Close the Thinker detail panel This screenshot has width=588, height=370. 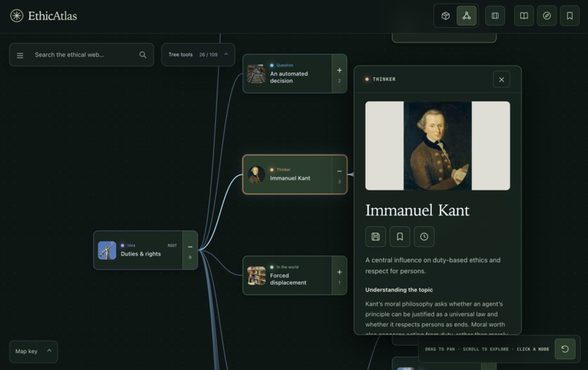click(501, 80)
